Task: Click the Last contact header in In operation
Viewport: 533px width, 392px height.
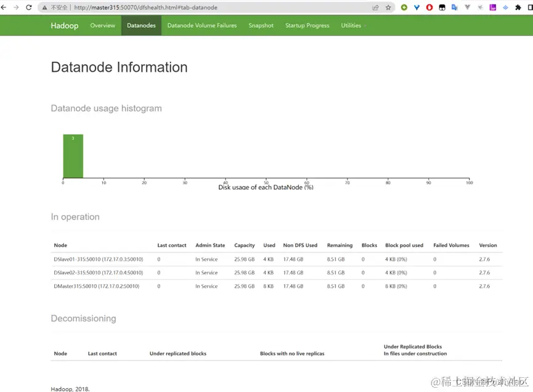Action: 172,245
